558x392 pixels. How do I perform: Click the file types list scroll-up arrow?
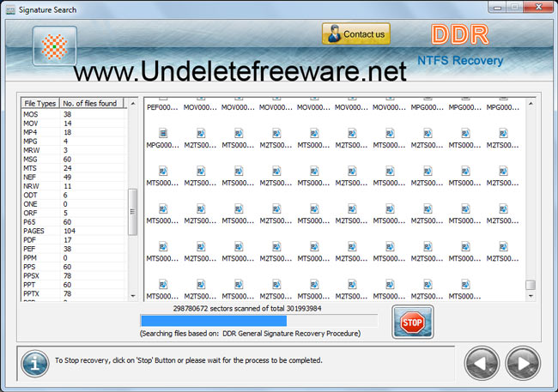pos(133,104)
